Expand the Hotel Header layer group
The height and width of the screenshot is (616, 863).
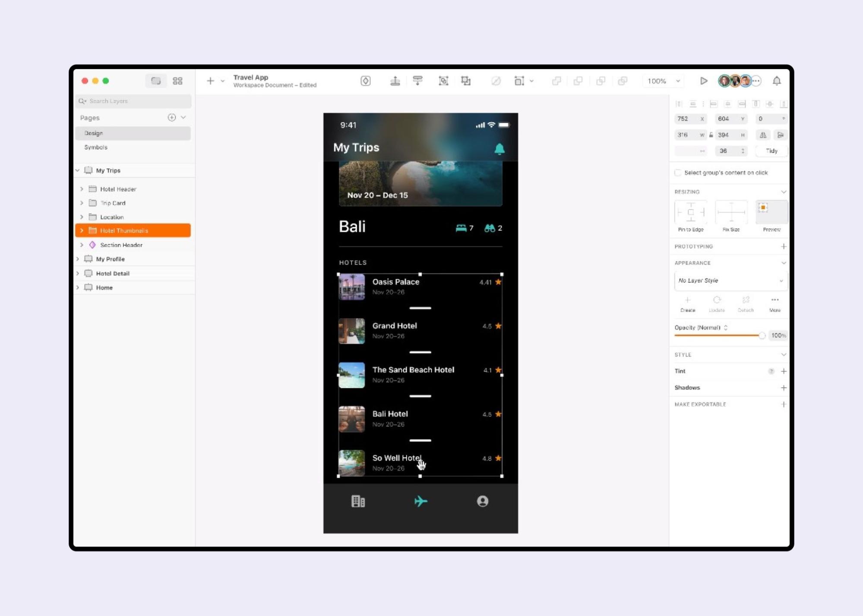coord(82,189)
